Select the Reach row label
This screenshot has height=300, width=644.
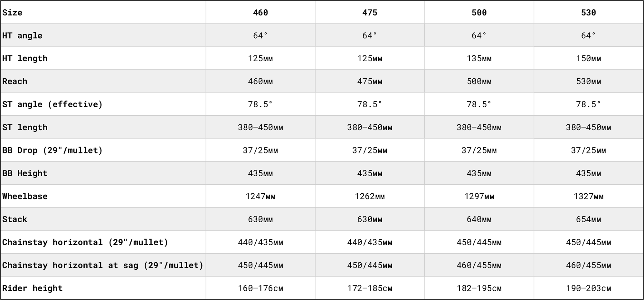[x=15, y=81]
